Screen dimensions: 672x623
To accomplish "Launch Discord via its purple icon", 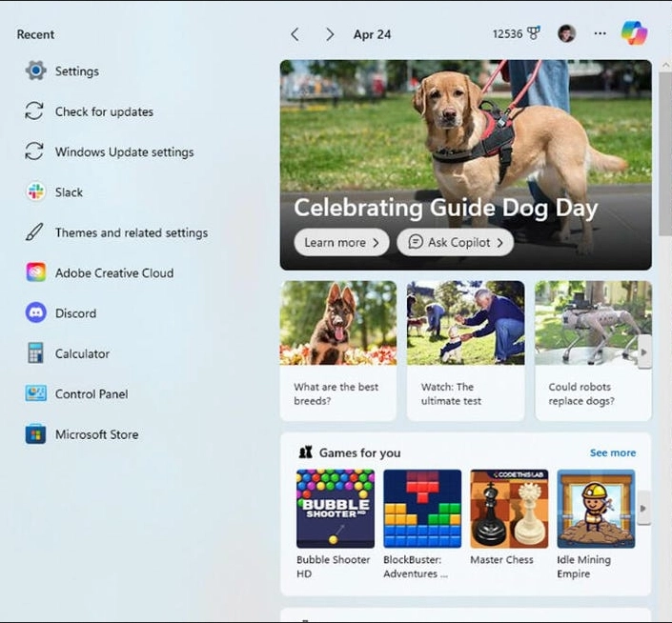I will tap(35, 312).
